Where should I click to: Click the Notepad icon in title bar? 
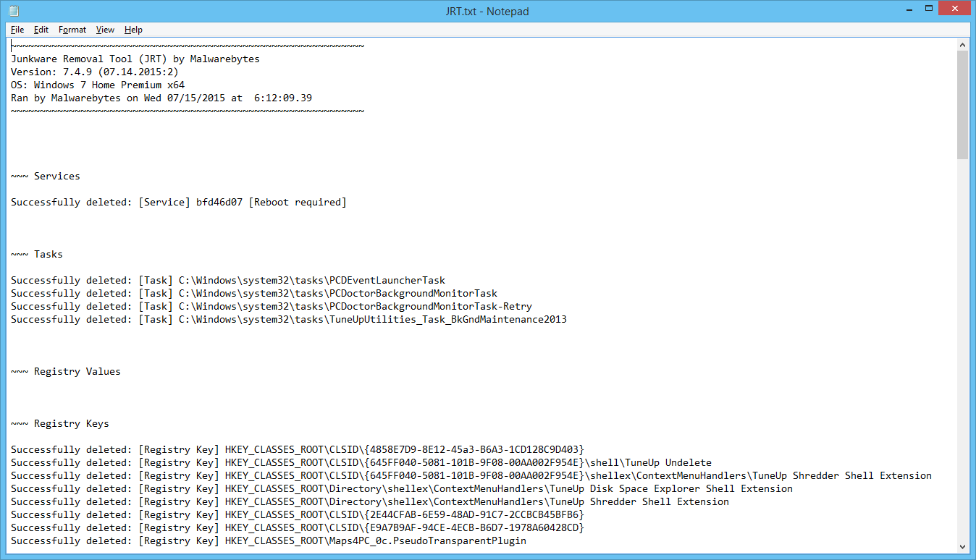pyautogui.click(x=14, y=11)
